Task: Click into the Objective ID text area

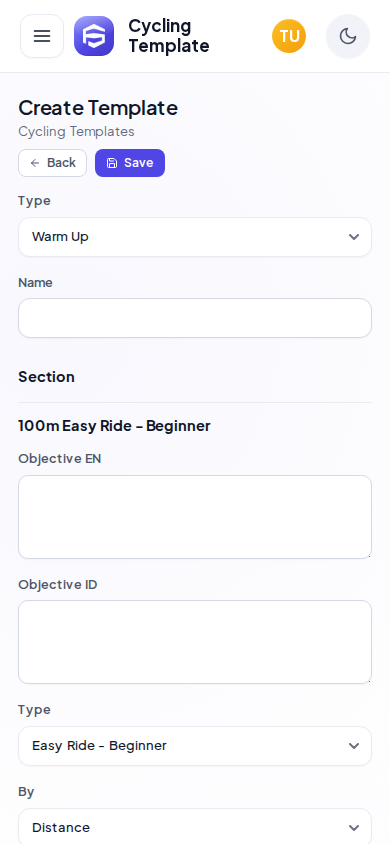Action: click(195, 642)
